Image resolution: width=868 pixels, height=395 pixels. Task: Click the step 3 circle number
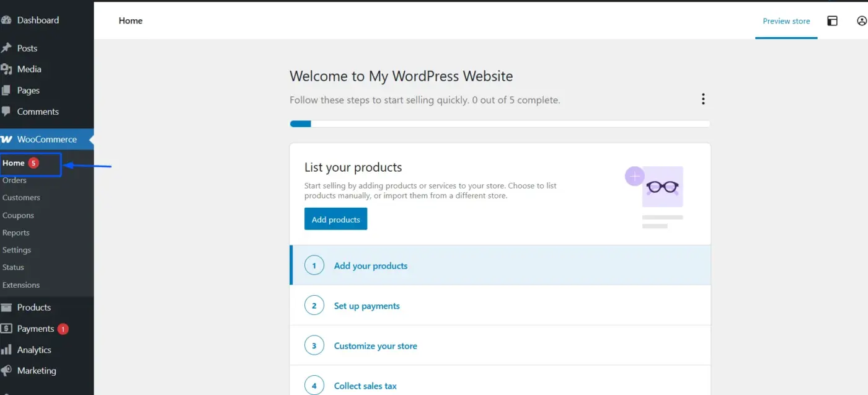314,346
